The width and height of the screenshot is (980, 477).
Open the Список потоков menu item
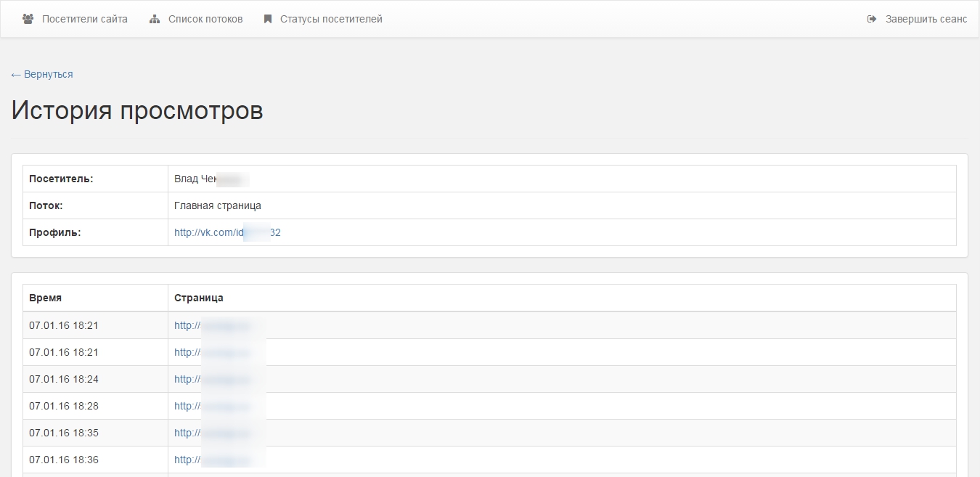coord(205,19)
